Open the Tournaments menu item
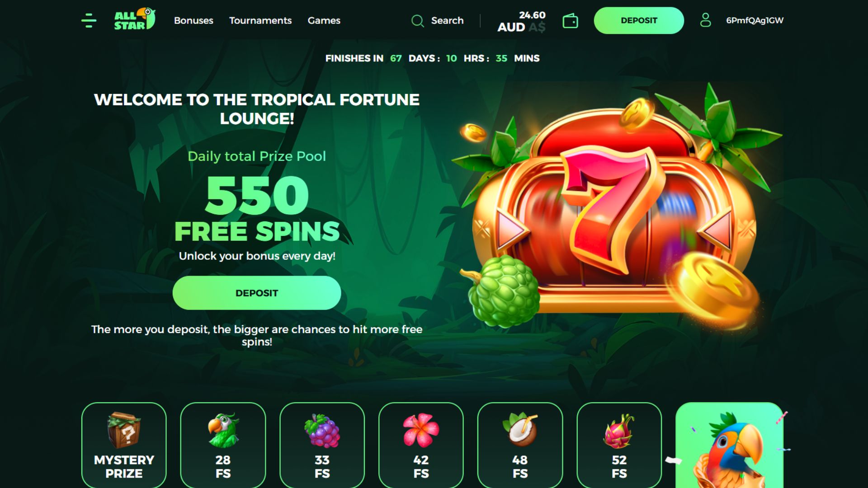This screenshot has height=488, width=868. (x=260, y=20)
